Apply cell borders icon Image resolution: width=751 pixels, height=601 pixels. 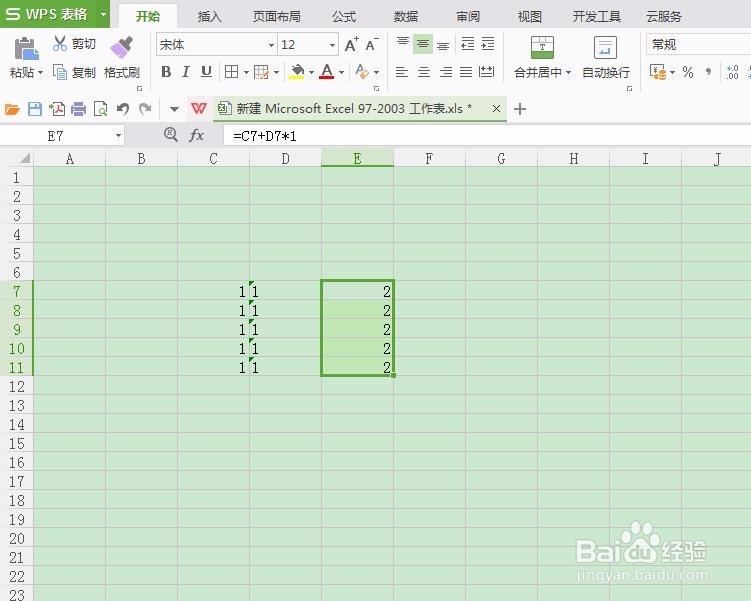[x=231, y=72]
